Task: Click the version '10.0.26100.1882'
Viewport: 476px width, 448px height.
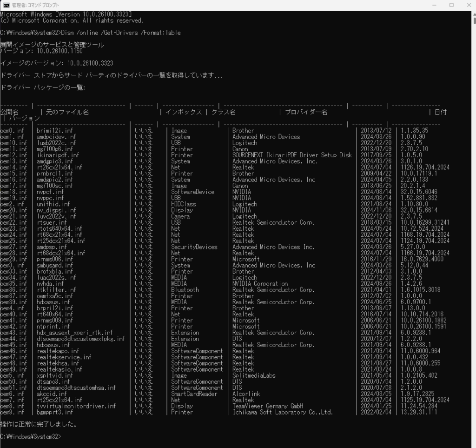Action: (423, 321)
